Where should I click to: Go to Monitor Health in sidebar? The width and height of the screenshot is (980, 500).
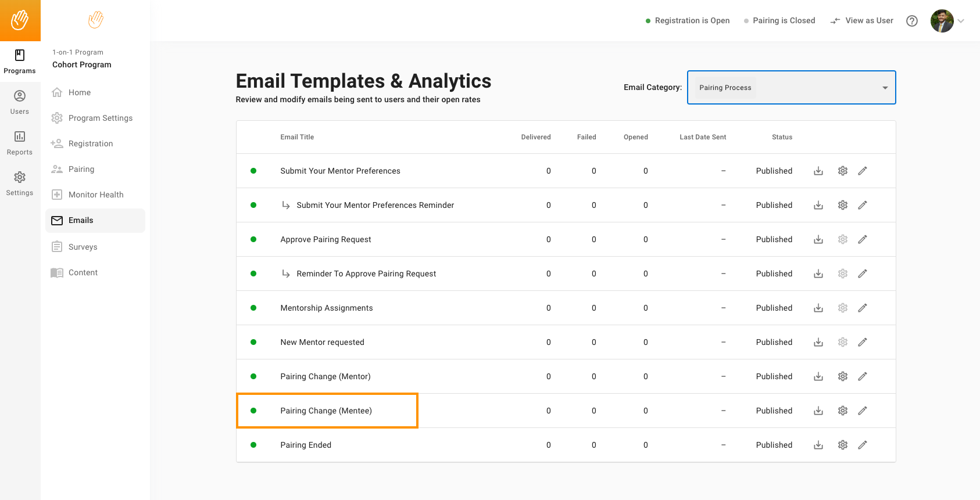[x=96, y=195]
